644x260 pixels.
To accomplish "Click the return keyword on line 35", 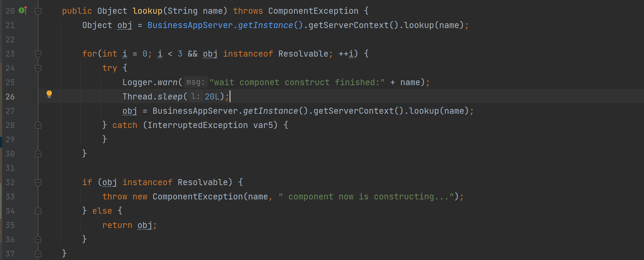I will pyautogui.click(x=117, y=225).
